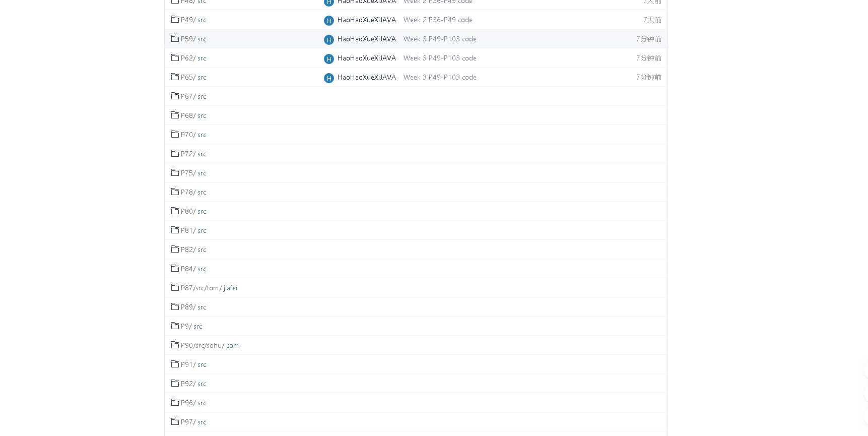Click the folder icon beside P67/src
This screenshot has width=868, height=436.
coord(175,96)
